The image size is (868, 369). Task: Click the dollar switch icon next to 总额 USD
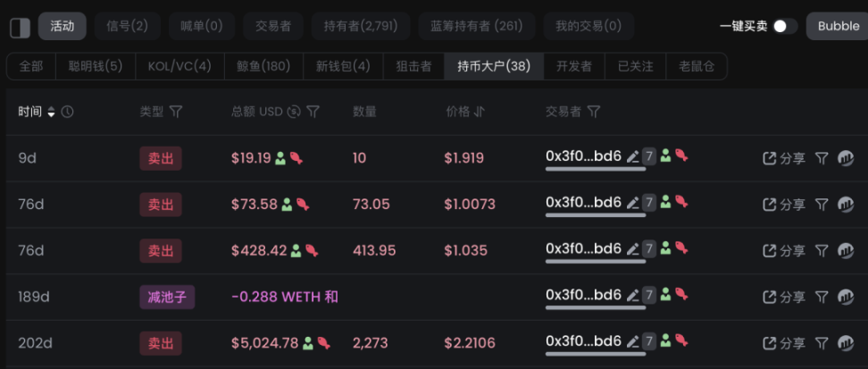[294, 112]
